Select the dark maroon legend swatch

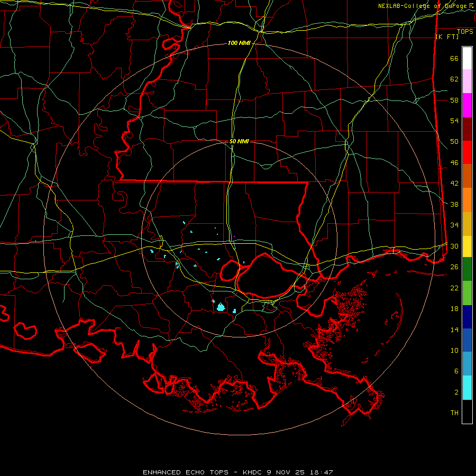467,129
